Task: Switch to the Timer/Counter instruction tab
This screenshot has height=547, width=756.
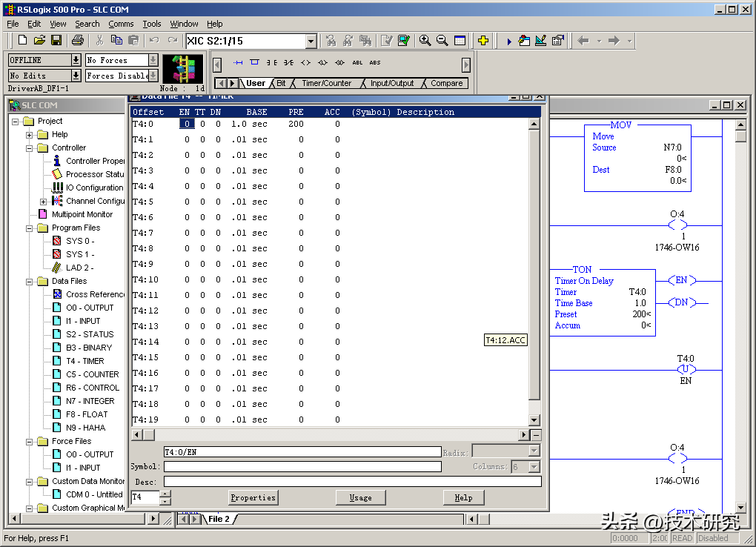Action: pyautogui.click(x=325, y=83)
